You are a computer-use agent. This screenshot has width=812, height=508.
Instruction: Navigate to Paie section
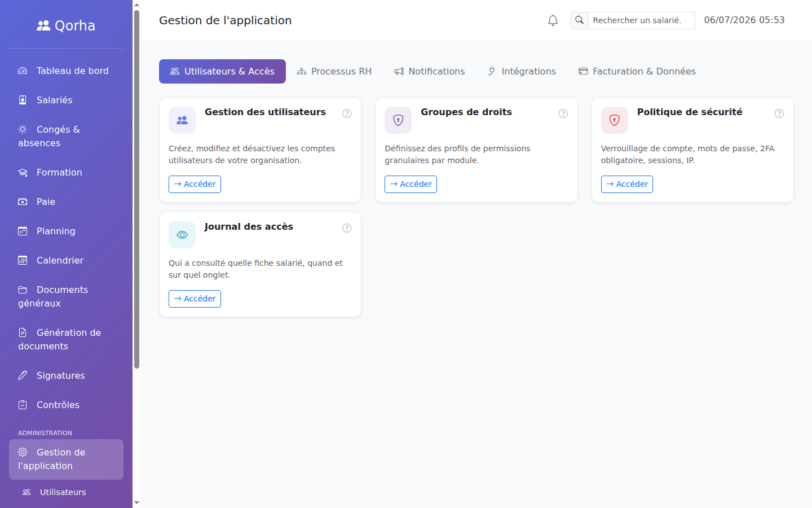coord(66,202)
